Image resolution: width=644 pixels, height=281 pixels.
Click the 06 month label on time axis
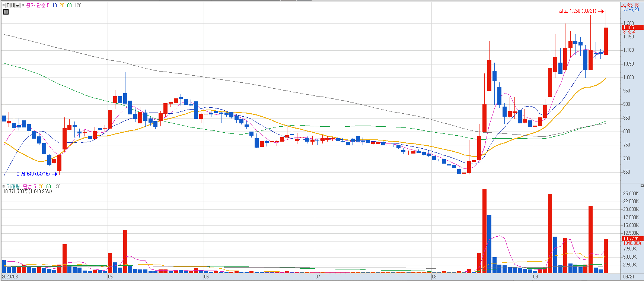pos(207,277)
